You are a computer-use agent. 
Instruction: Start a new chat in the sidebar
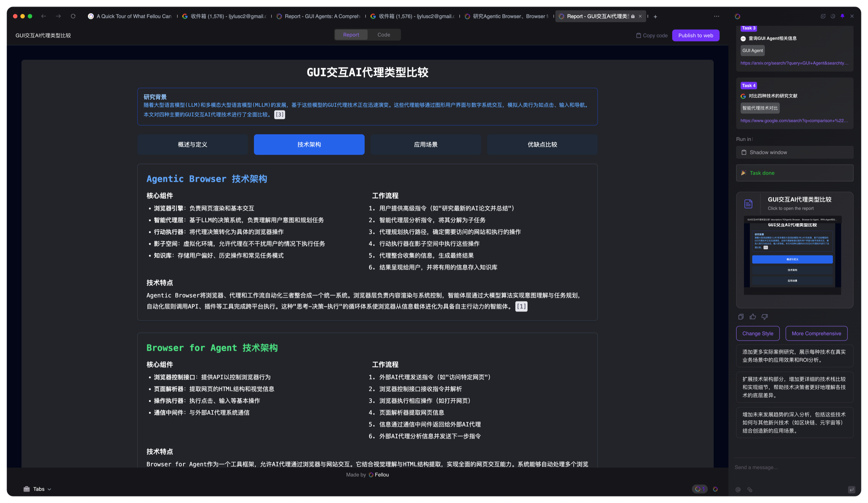(x=823, y=16)
